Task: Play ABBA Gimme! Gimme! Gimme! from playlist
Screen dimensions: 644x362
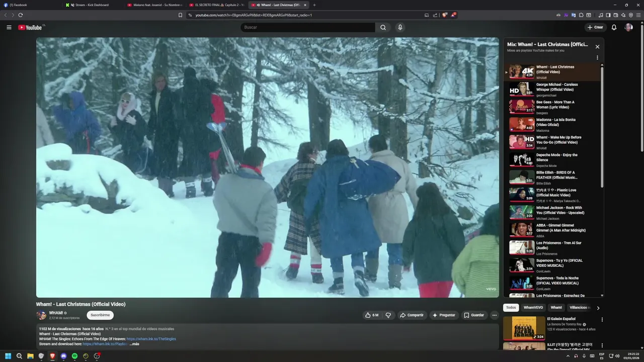Action: (553, 230)
